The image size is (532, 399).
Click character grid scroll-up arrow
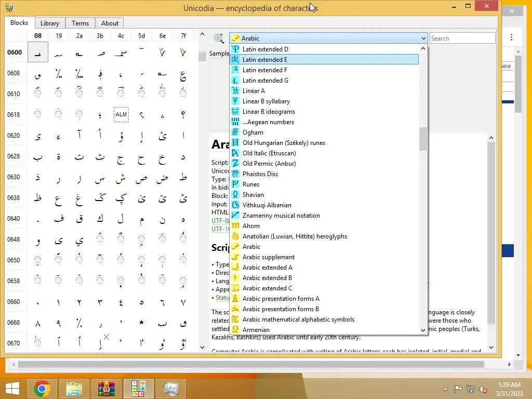click(202, 34)
